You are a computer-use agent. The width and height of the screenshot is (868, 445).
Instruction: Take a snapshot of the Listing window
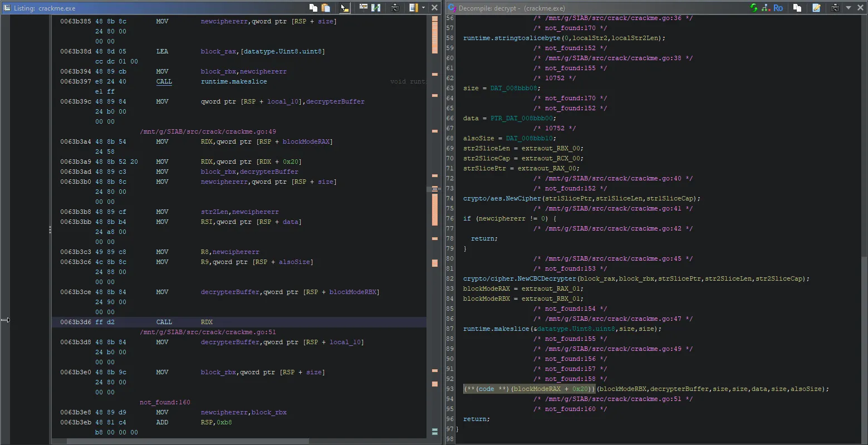(395, 8)
